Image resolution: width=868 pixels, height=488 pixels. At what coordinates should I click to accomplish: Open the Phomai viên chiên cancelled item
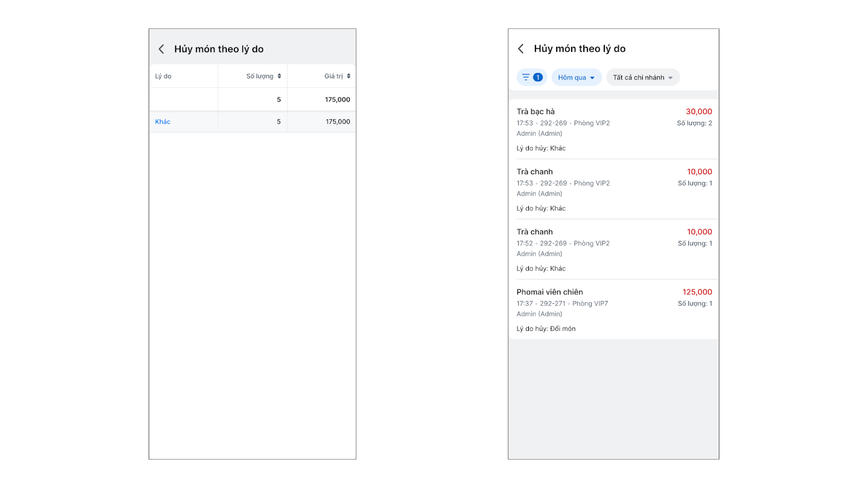[x=550, y=292]
